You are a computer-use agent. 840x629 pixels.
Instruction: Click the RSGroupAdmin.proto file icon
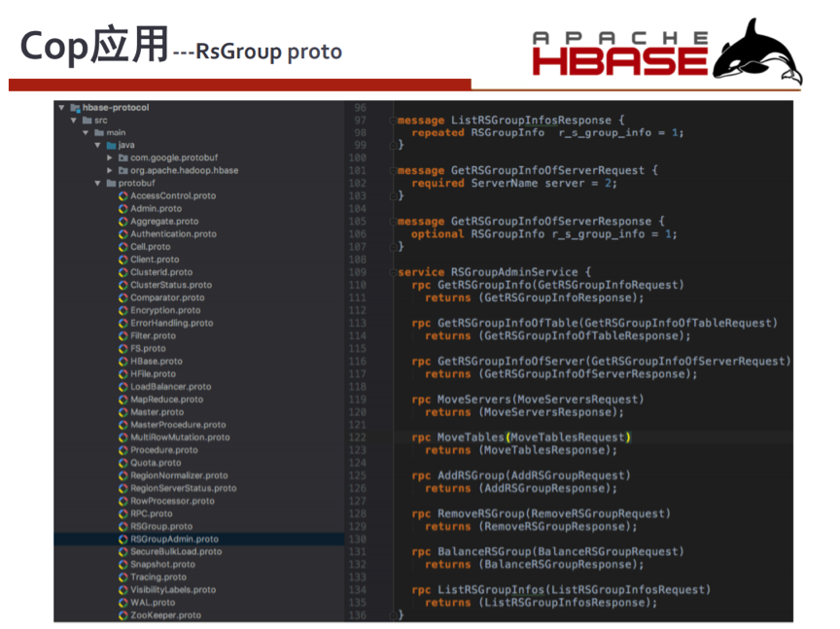(x=123, y=539)
